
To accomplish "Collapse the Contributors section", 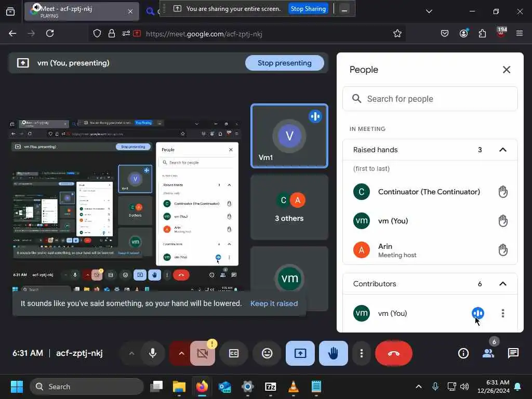I will [503, 284].
